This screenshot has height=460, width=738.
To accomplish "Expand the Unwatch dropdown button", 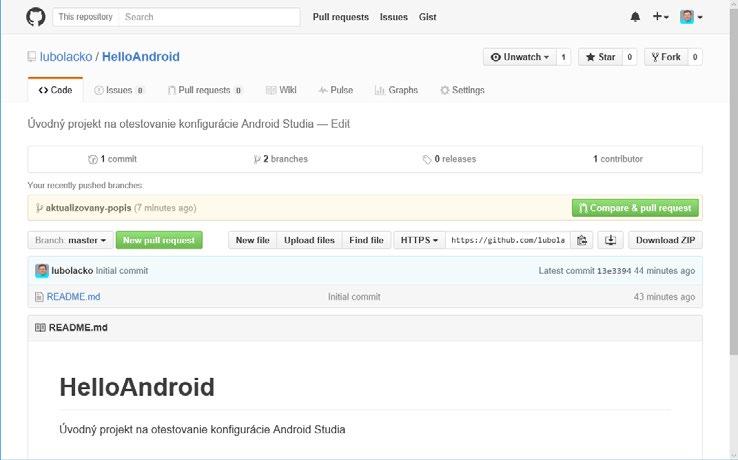I will (x=520, y=57).
